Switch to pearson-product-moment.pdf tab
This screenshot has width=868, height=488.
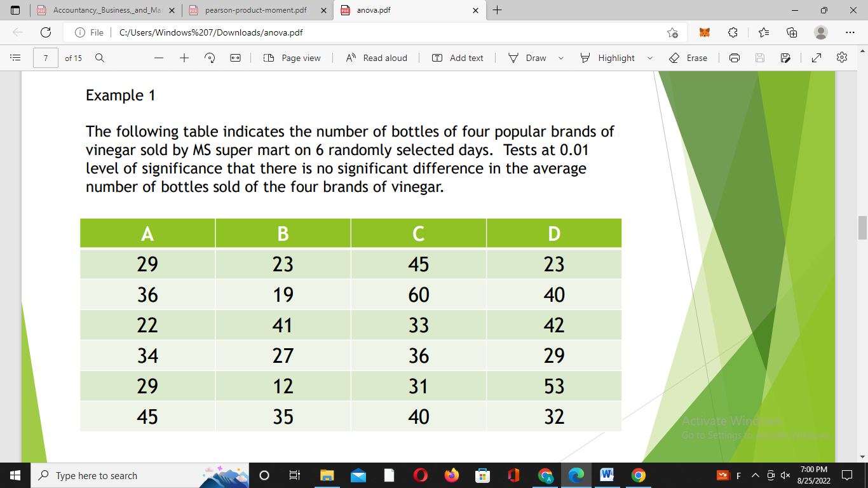(257, 10)
